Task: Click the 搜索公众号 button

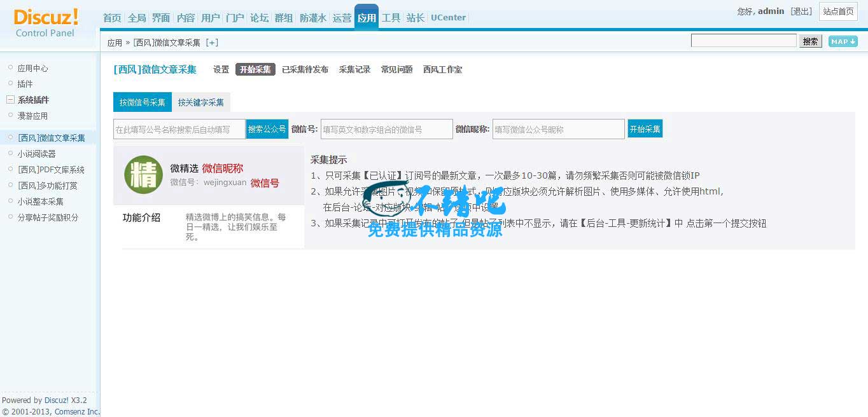Action: click(267, 129)
